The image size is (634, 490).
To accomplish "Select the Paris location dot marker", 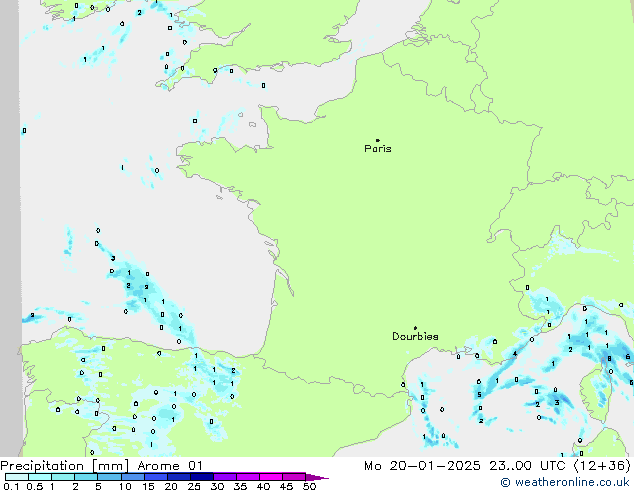I will tap(378, 140).
